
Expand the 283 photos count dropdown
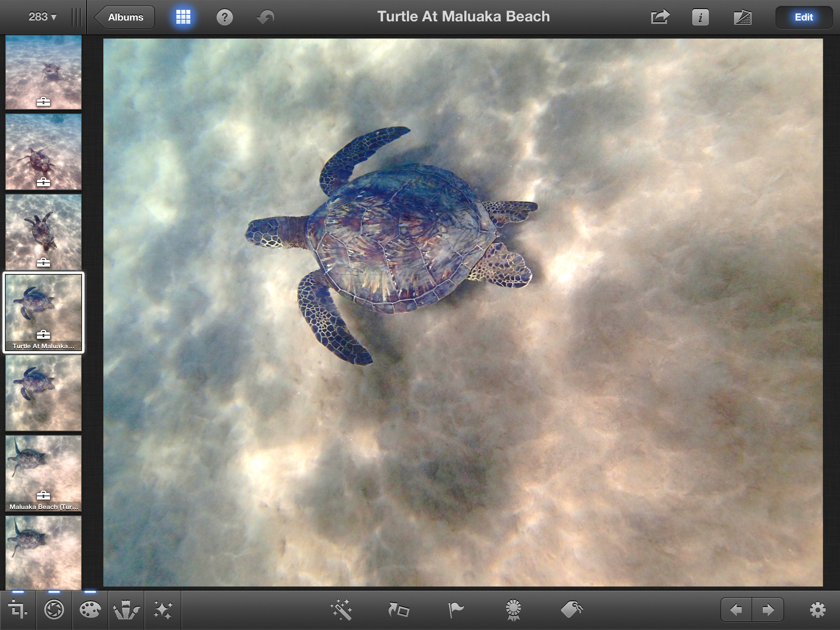click(42, 17)
